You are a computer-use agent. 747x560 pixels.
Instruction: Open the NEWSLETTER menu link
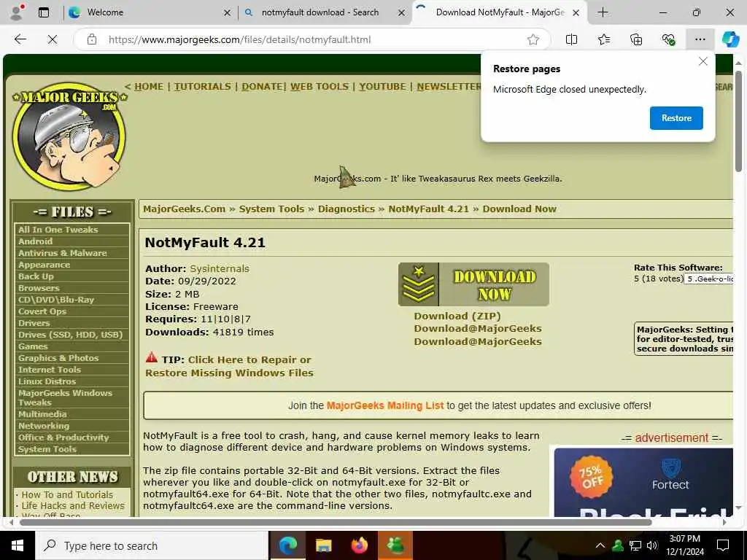click(x=449, y=87)
